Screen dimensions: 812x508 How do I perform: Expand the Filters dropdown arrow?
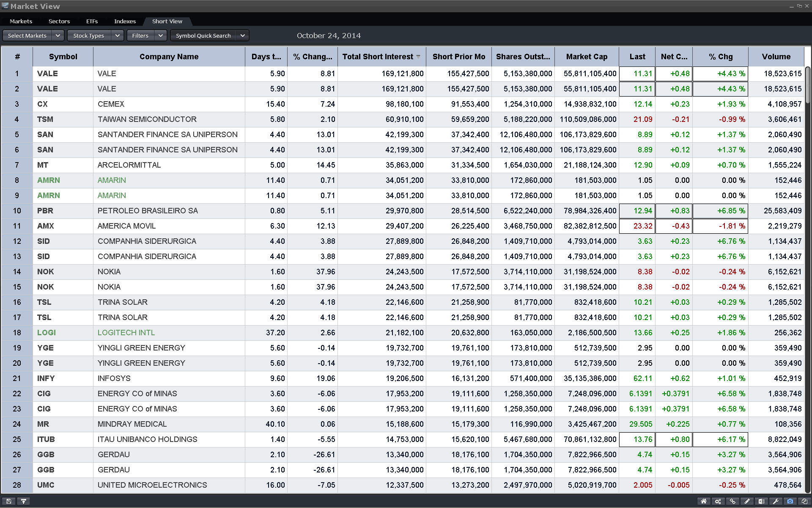pyautogui.click(x=161, y=36)
